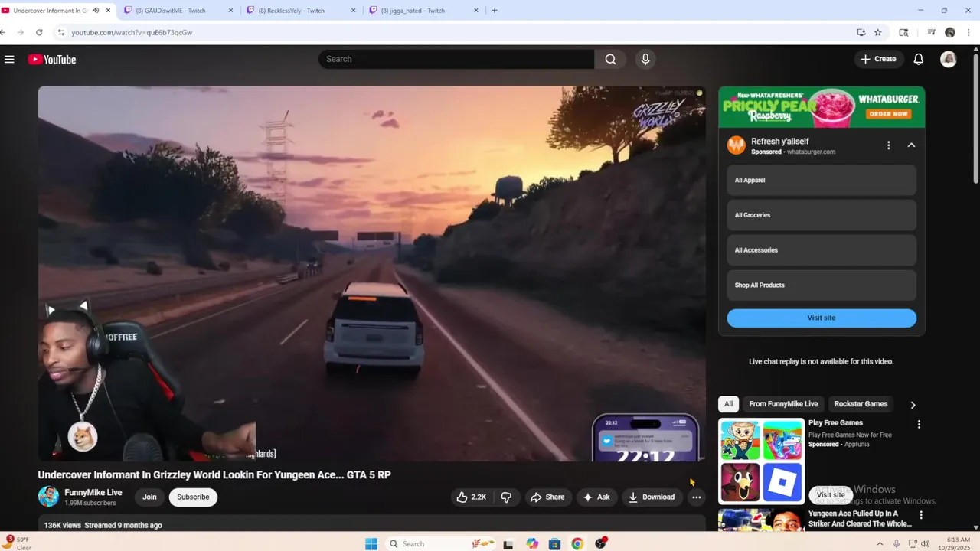Click install app icon in address bar

click(861, 32)
